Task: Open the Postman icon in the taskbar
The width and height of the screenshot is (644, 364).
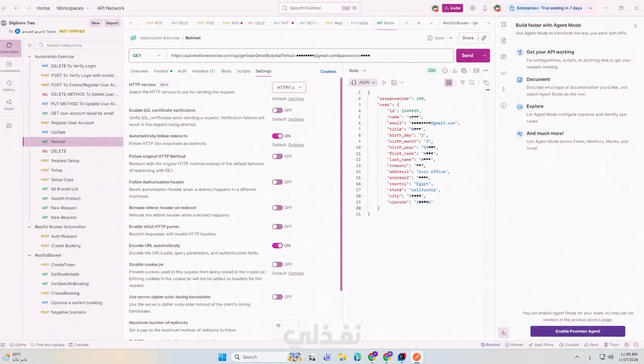Action: click(x=416, y=357)
